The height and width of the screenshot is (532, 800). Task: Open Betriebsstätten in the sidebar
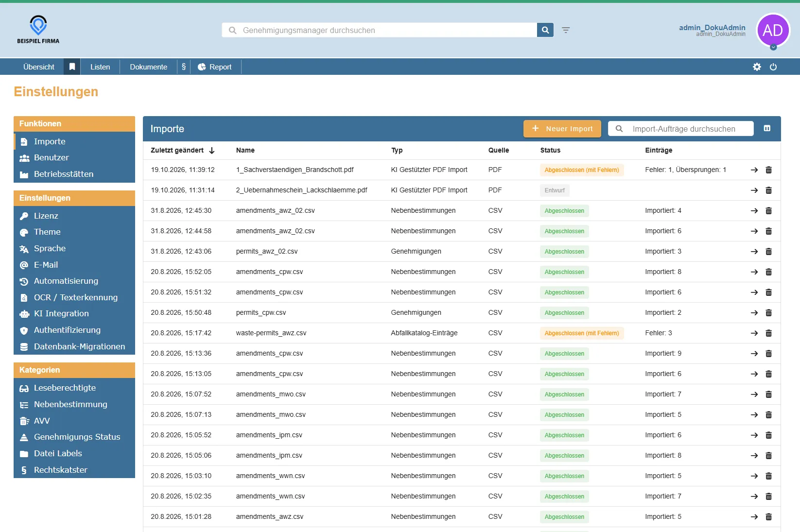coord(74,174)
